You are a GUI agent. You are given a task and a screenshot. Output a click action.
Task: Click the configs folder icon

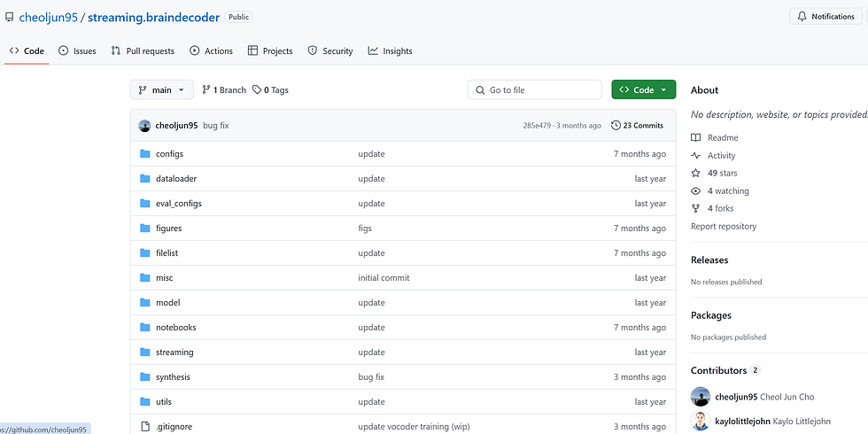pyautogui.click(x=145, y=154)
